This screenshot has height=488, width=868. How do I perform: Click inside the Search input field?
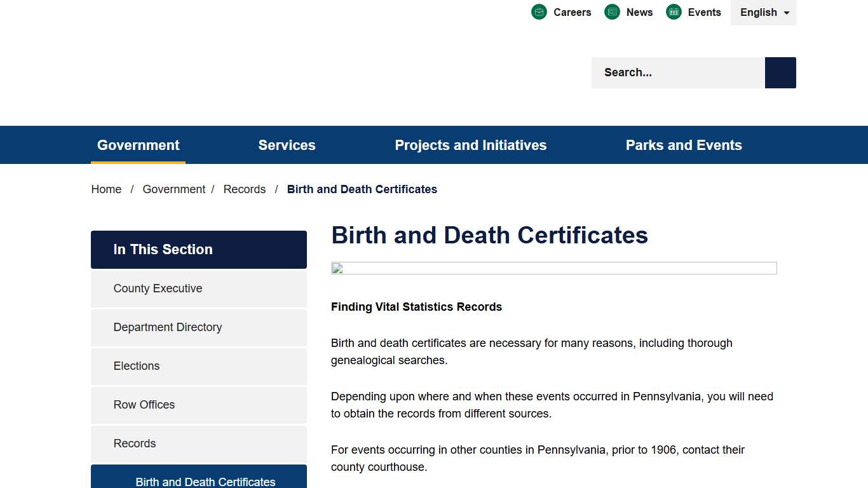click(674, 72)
